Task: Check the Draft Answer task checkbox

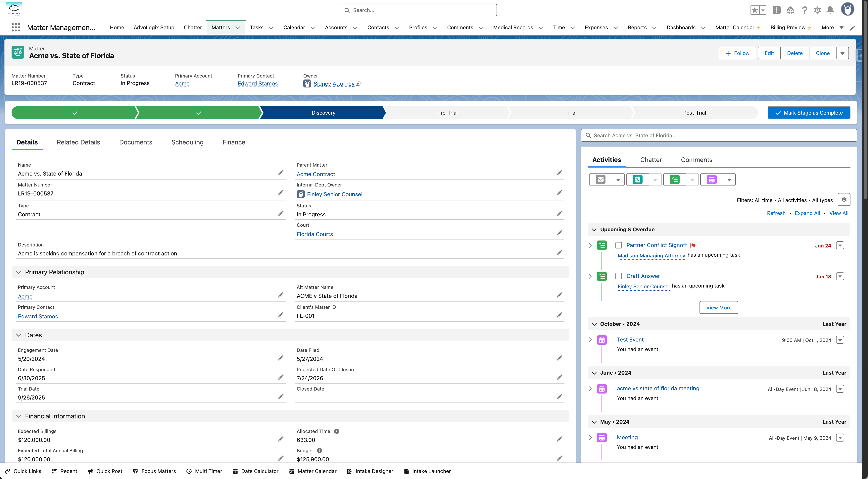Action: pos(619,276)
